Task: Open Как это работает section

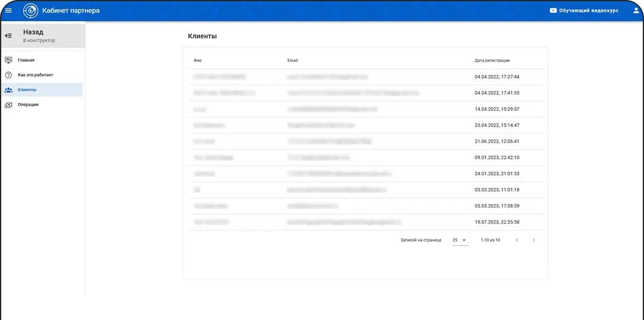Action: pyautogui.click(x=35, y=75)
